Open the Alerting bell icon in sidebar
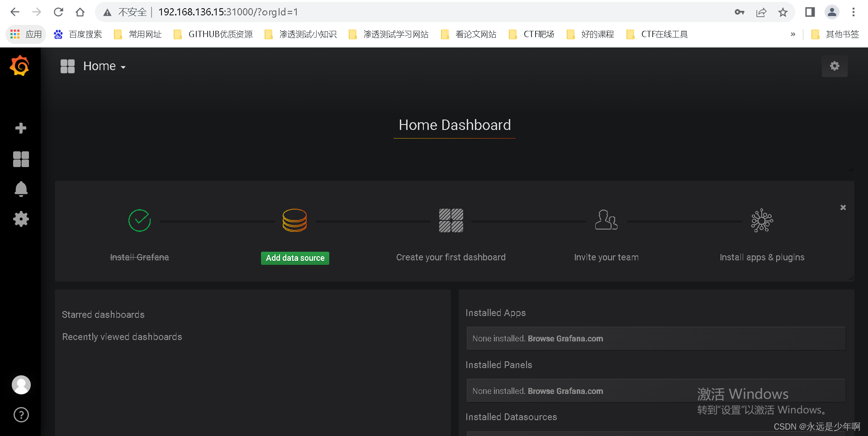Image resolution: width=868 pixels, height=436 pixels. tap(21, 189)
